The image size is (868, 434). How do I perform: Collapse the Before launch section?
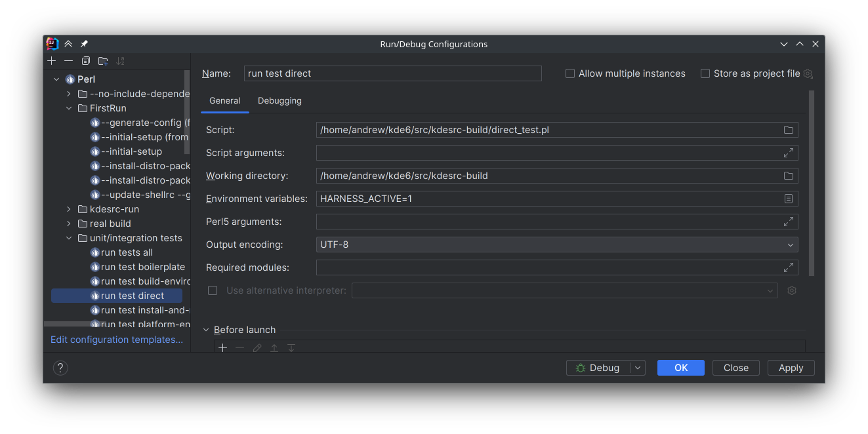(207, 330)
